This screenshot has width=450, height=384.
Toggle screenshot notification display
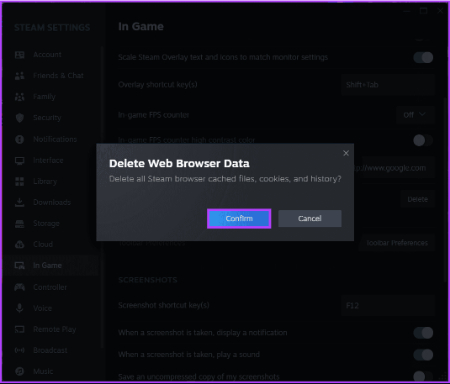pyautogui.click(x=423, y=333)
